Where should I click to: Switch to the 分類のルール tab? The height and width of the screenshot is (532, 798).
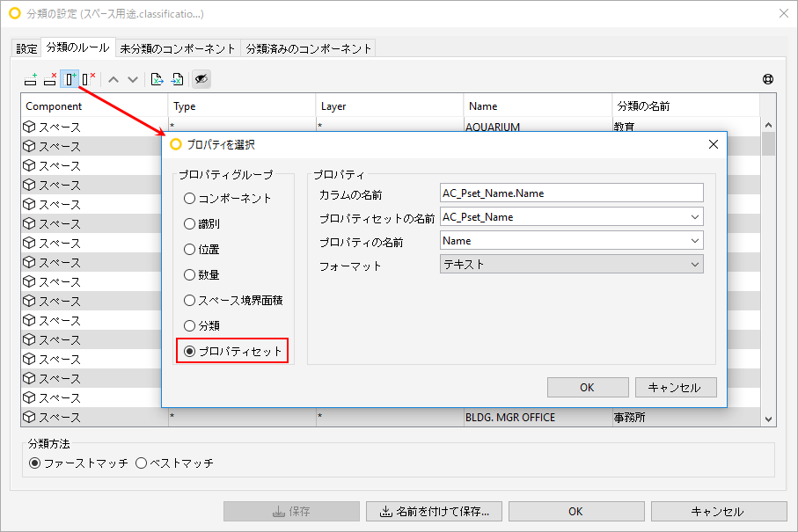point(78,47)
